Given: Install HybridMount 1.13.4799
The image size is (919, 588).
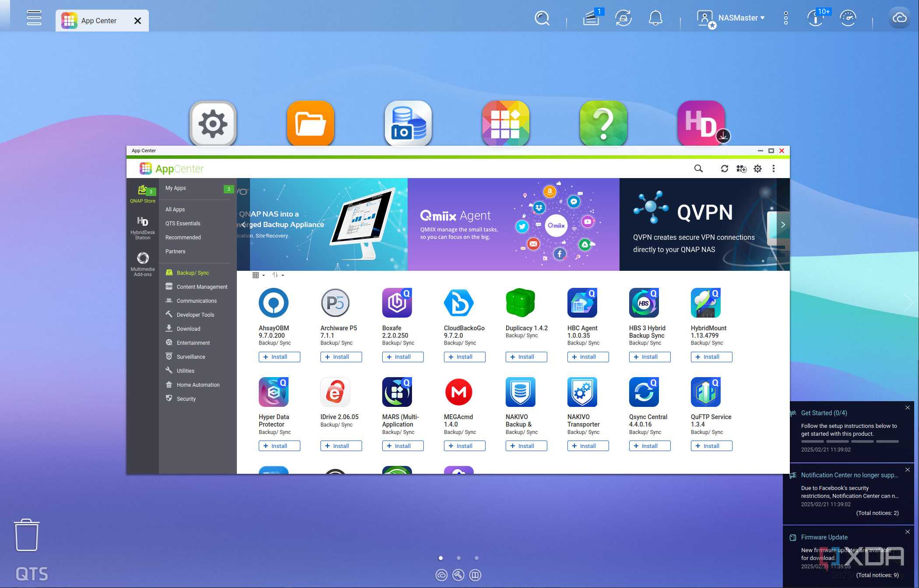Looking at the screenshot, I should point(711,357).
